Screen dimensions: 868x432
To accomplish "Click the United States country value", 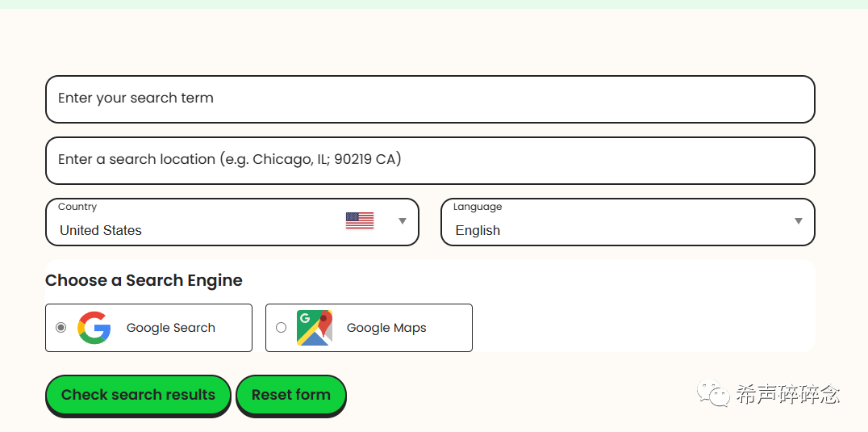I will pos(101,230).
